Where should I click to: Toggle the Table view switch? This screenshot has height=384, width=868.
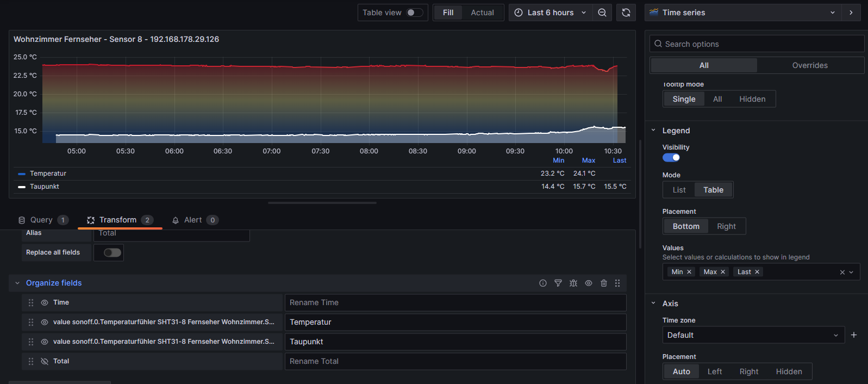click(x=415, y=13)
